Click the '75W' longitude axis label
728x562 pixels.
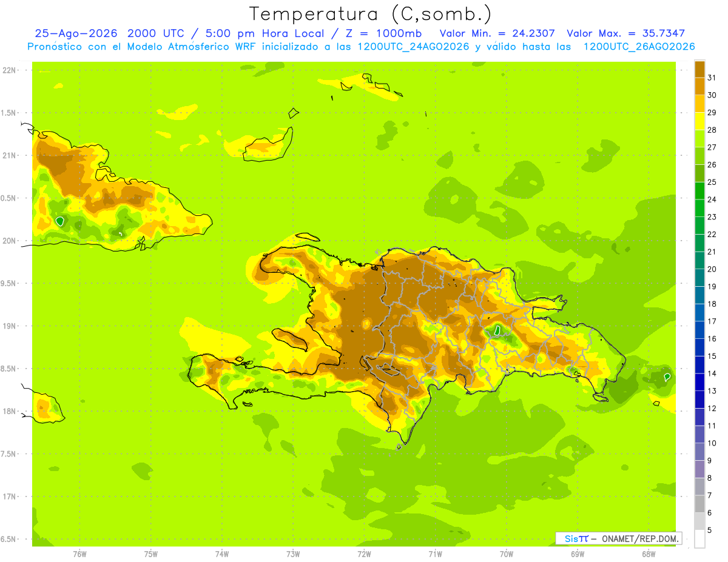pyautogui.click(x=151, y=554)
